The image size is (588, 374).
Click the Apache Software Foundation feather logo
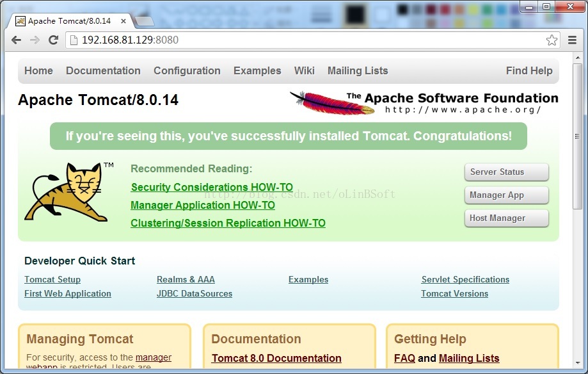click(x=424, y=102)
